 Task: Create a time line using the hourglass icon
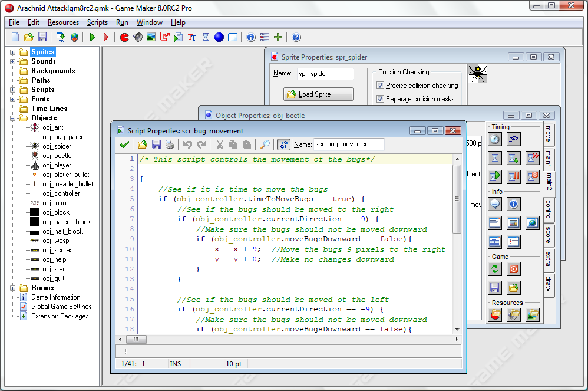coord(206,37)
